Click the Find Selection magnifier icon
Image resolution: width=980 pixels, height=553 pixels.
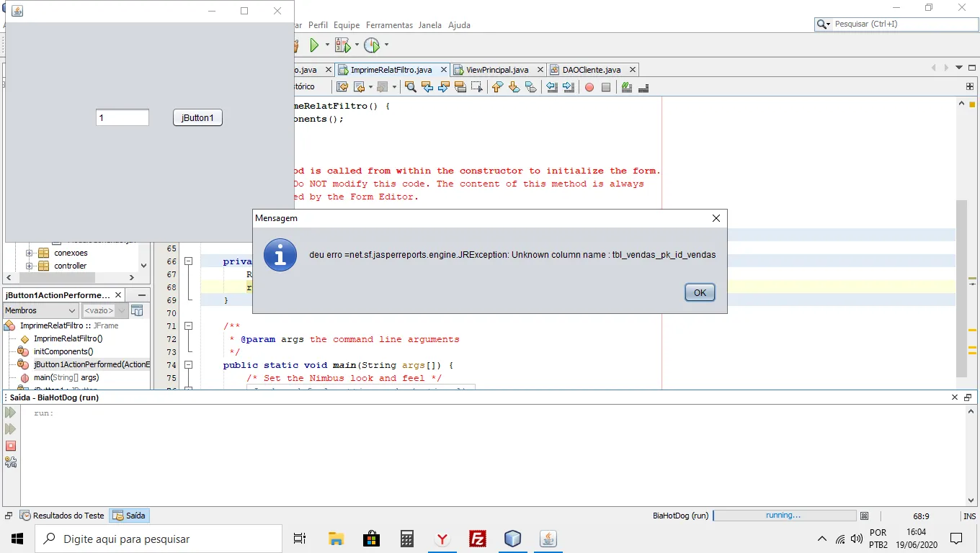(x=410, y=87)
